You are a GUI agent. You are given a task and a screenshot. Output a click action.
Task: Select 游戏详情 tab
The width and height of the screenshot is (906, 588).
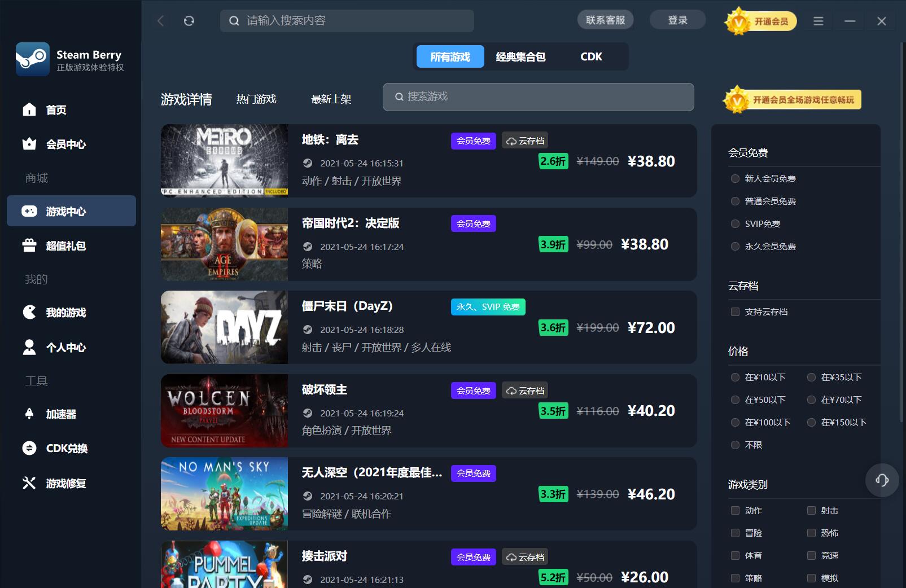(x=186, y=99)
